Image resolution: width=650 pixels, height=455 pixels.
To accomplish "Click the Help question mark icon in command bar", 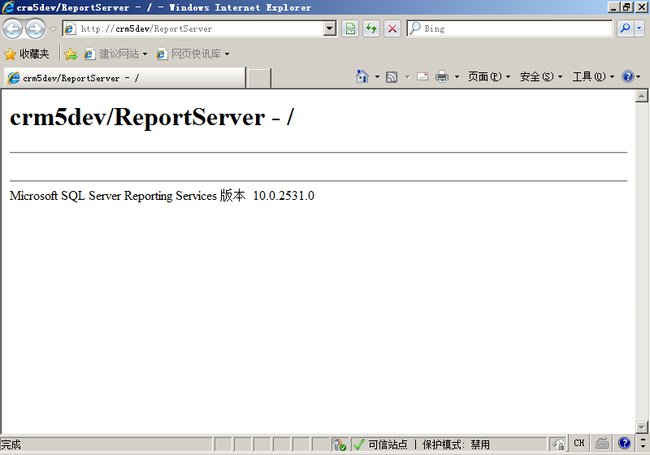I will (628, 77).
